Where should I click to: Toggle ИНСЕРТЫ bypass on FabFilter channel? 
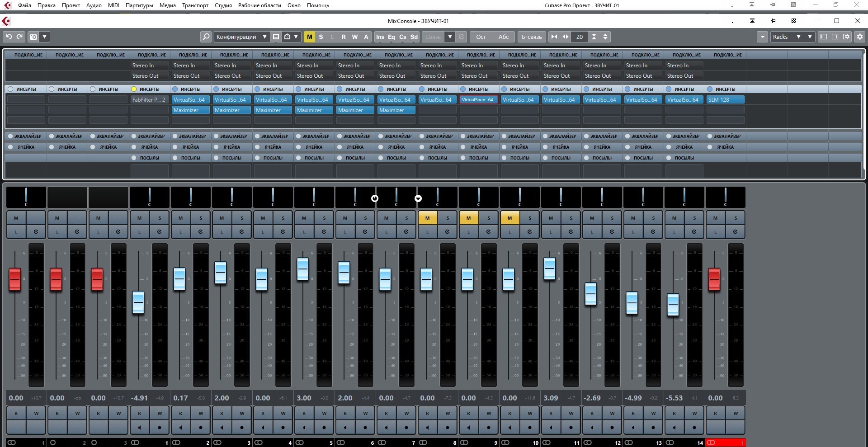(x=134, y=89)
